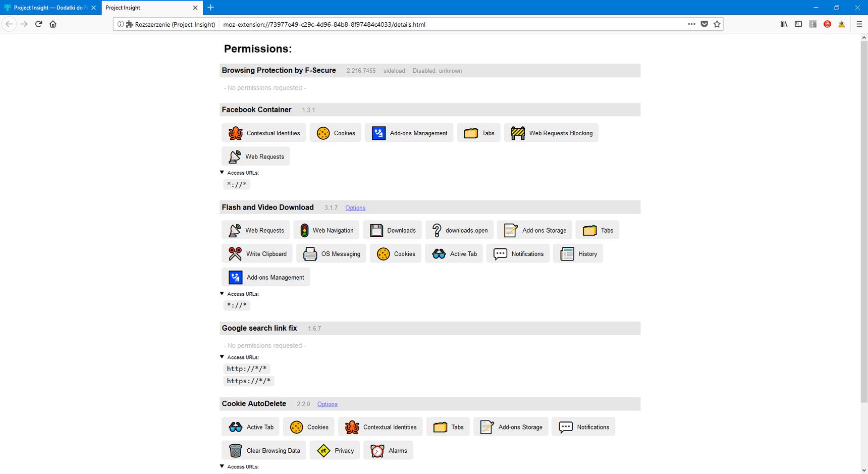This screenshot has height=474, width=868.
Task: Click scrollbar down arrow
Action: pyautogui.click(x=864, y=470)
